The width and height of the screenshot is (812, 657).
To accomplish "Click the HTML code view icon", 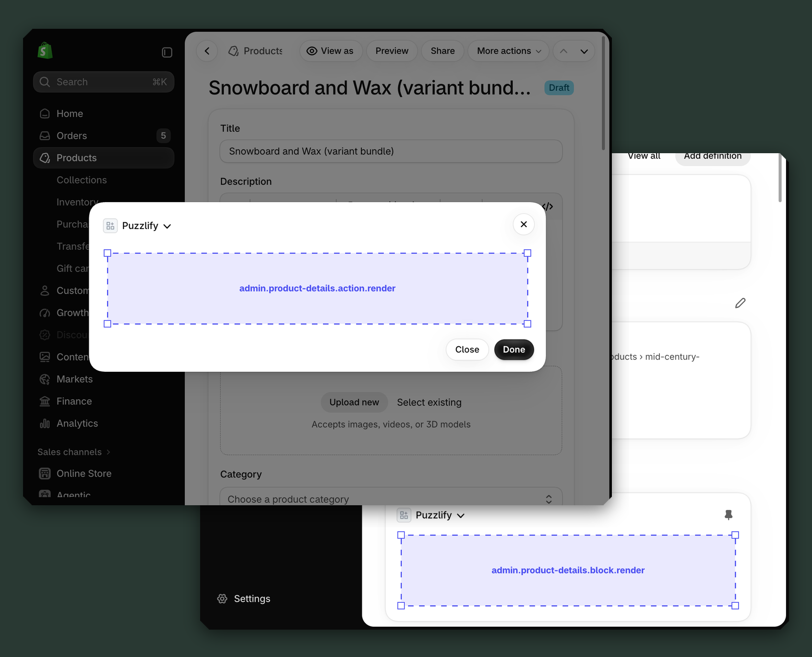I will pos(548,207).
